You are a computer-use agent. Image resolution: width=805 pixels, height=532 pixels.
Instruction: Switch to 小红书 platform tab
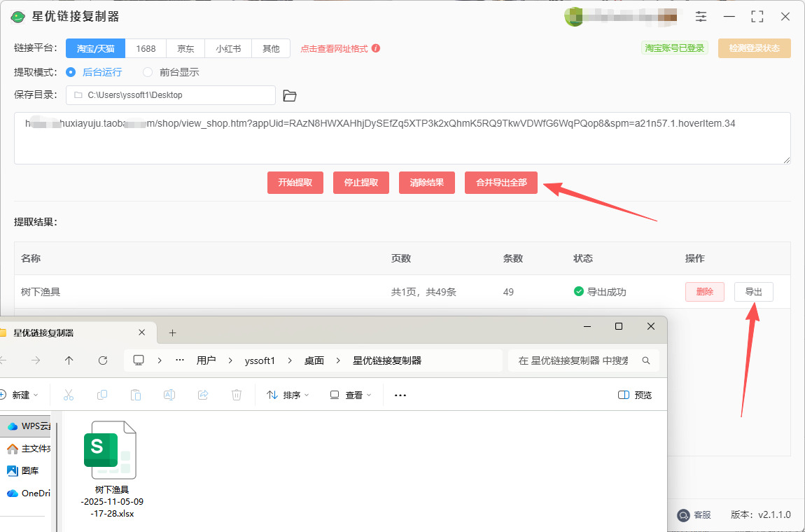click(228, 48)
